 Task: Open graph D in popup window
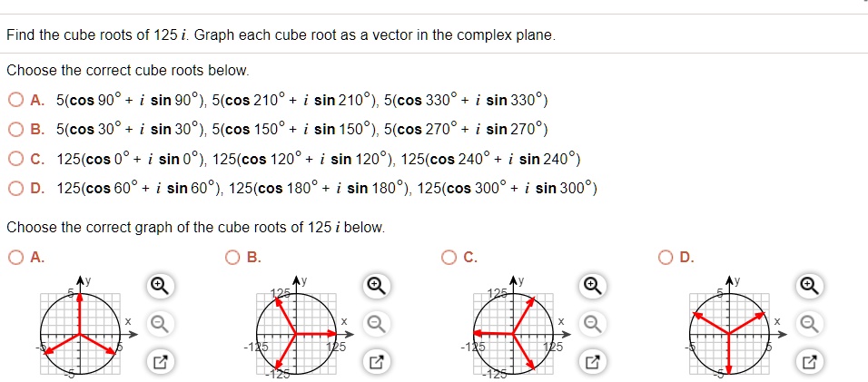[x=809, y=363]
